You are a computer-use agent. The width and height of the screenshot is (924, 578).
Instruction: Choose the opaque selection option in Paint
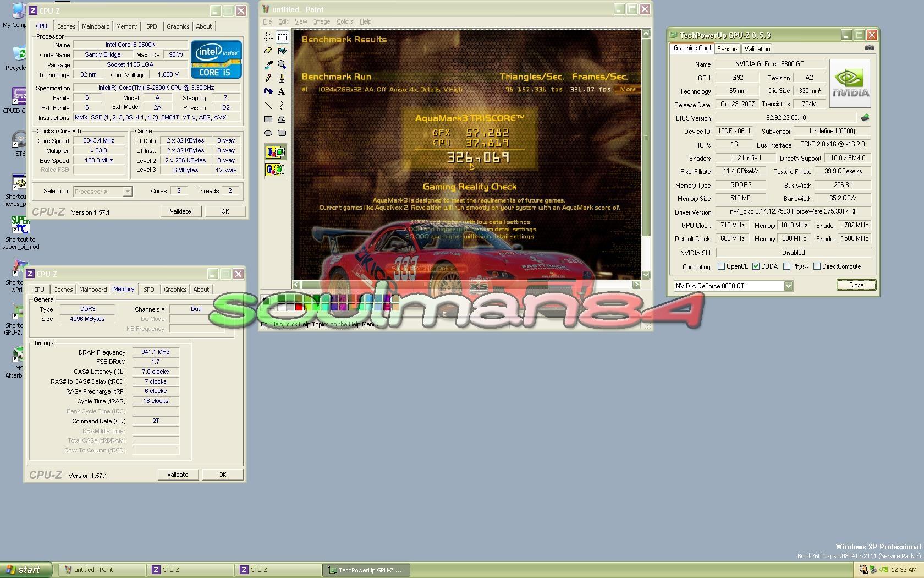coord(275,152)
